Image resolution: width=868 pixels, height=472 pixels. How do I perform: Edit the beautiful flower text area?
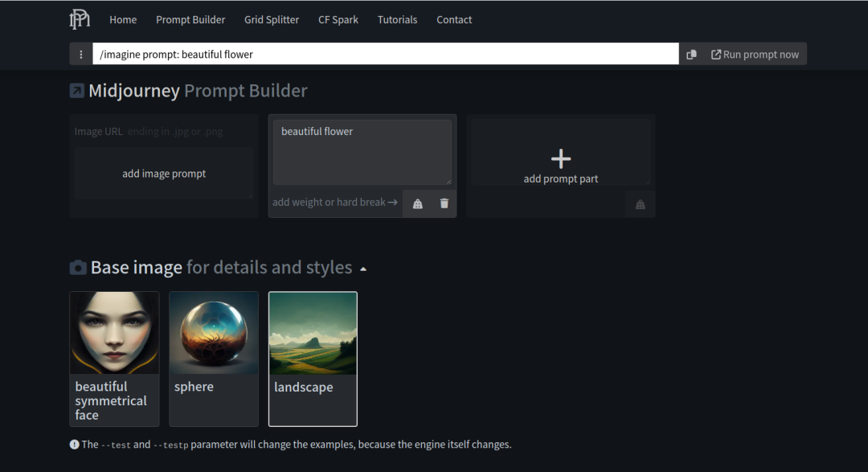click(x=362, y=152)
